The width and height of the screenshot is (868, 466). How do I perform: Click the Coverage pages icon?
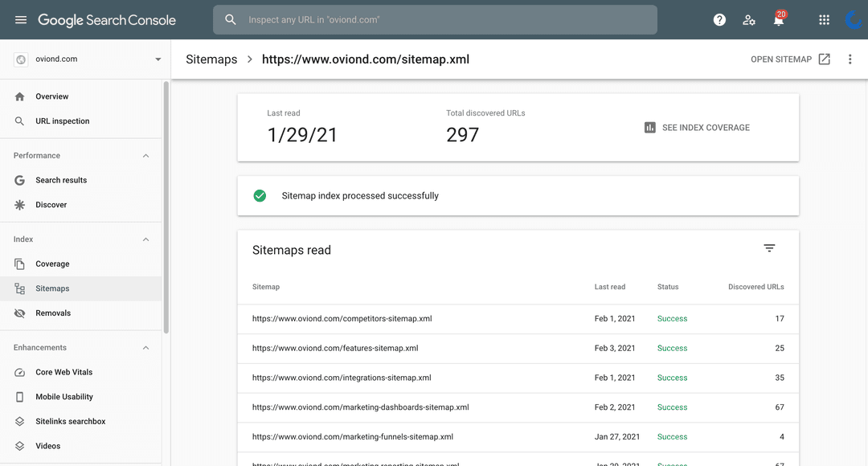coord(19,264)
